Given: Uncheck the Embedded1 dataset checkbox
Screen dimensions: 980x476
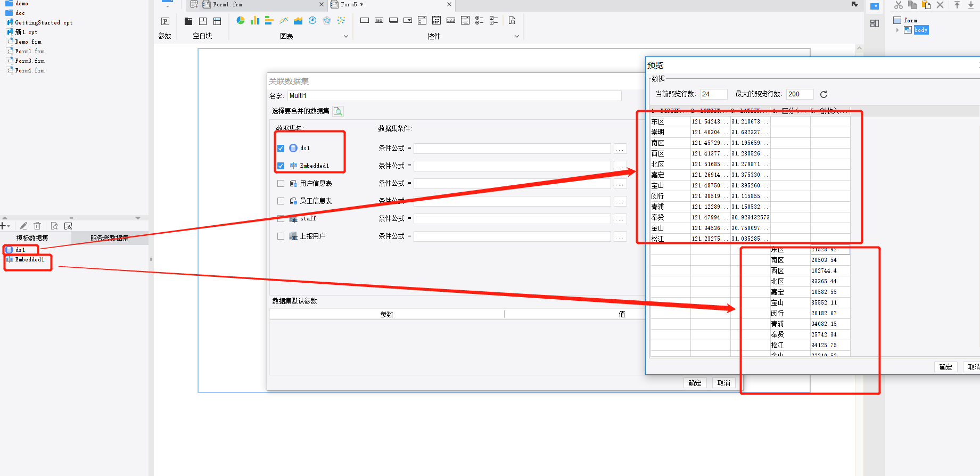Looking at the screenshot, I should point(281,166).
